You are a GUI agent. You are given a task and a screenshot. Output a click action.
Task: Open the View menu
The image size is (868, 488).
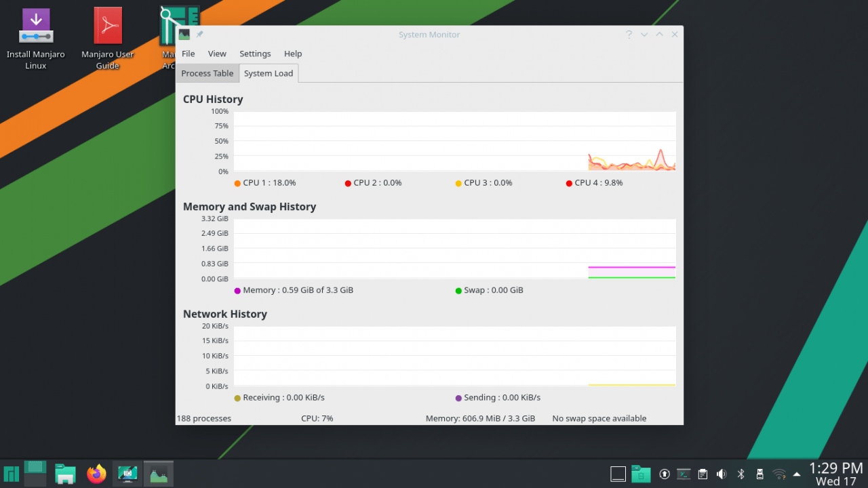point(217,54)
